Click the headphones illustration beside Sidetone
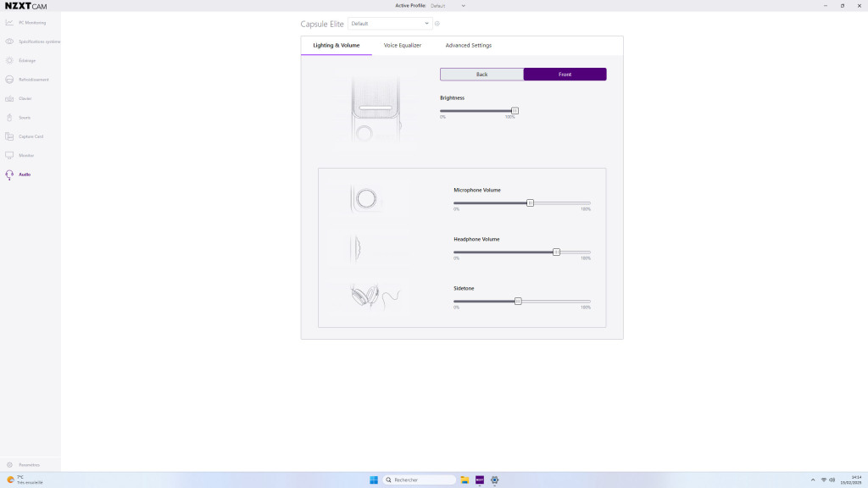This screenshot has height=488, width=868. [x=376, y=297]
